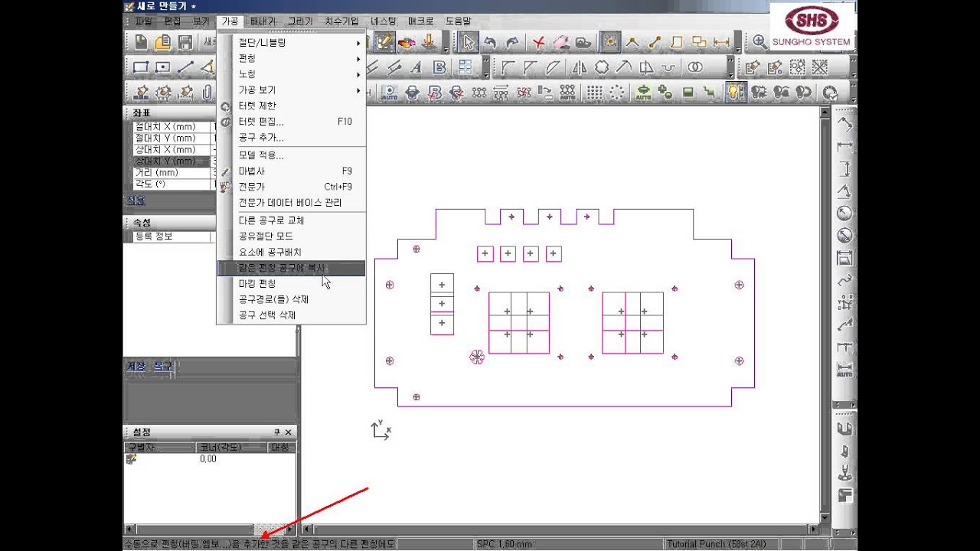980x551 pixels.
Task: Open the 네스팅 menu
Action: [x=384, y=21]
